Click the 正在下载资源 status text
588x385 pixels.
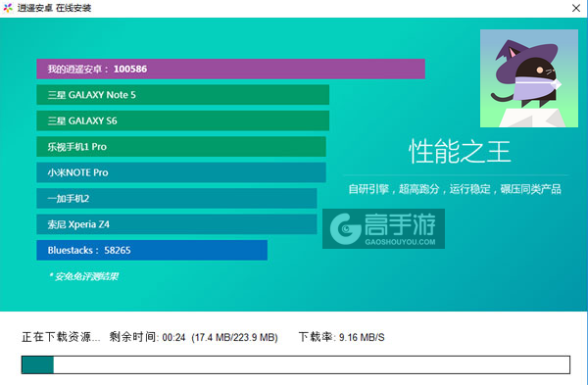(x=61, y=337)
